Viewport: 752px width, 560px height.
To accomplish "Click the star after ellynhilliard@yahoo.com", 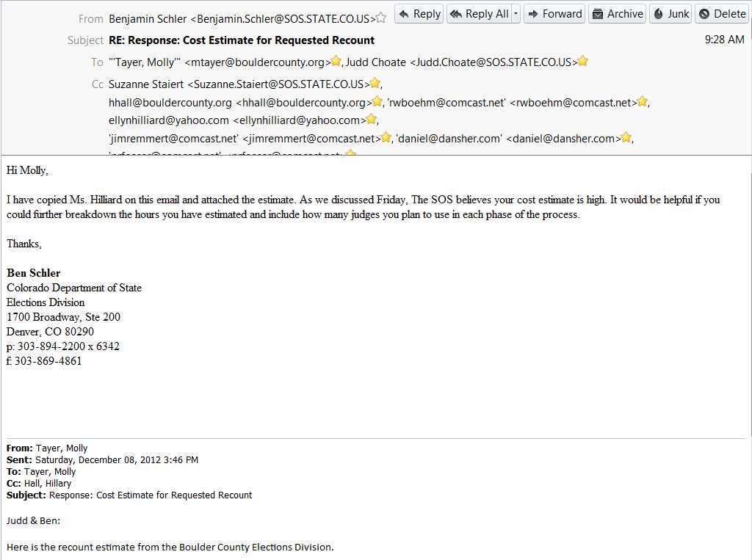I will [x=372, y=119].
